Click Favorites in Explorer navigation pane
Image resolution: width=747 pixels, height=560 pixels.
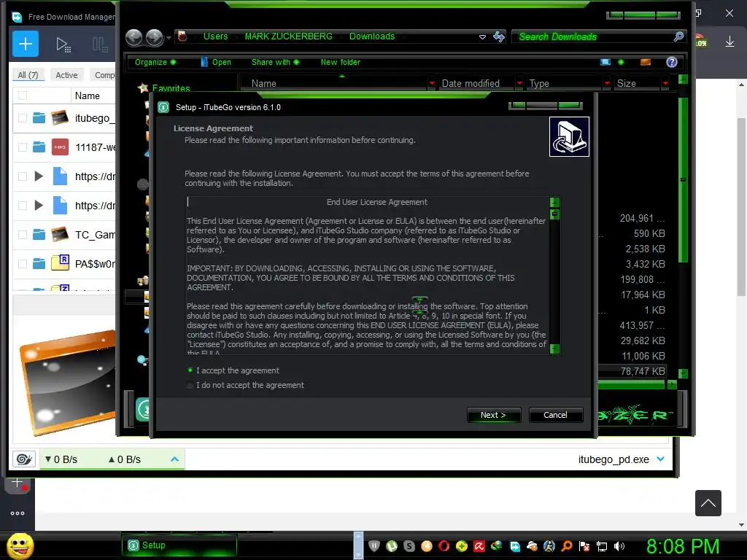pyautogui.click(x=171, y=88)
